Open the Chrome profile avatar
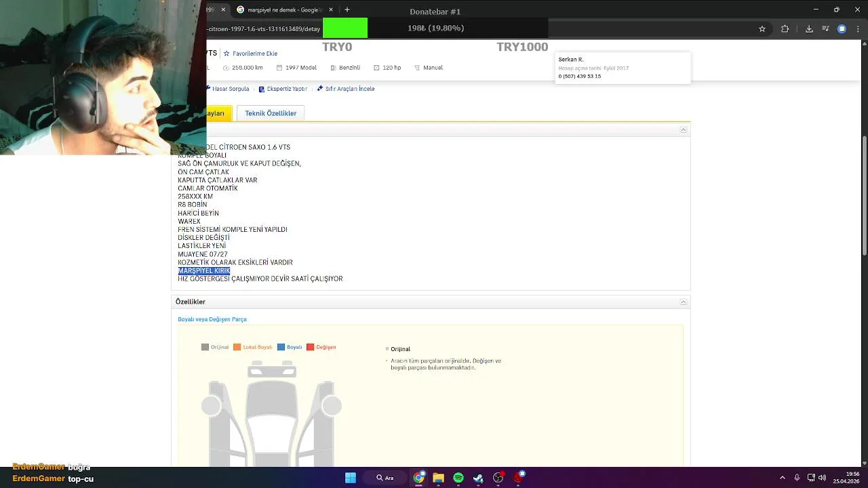Image resolution: width=868 pixels, height=488 pixels. click(x=842, y=28)
